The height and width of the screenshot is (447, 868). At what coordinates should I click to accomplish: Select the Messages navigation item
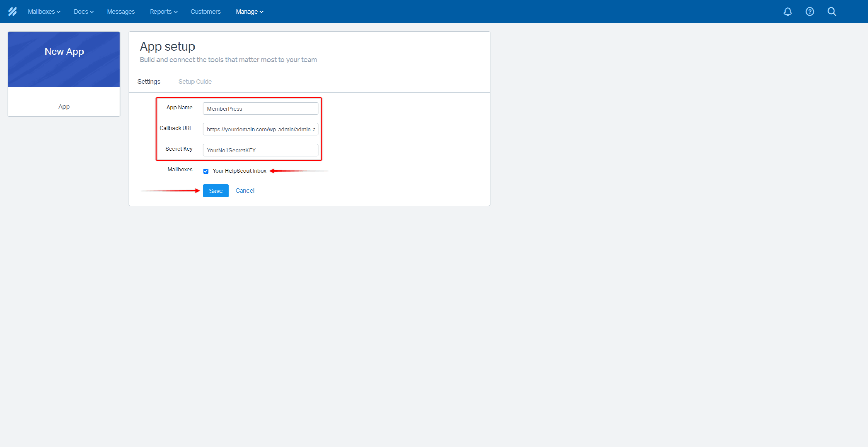pyautogui.click(x=122, y=12)
